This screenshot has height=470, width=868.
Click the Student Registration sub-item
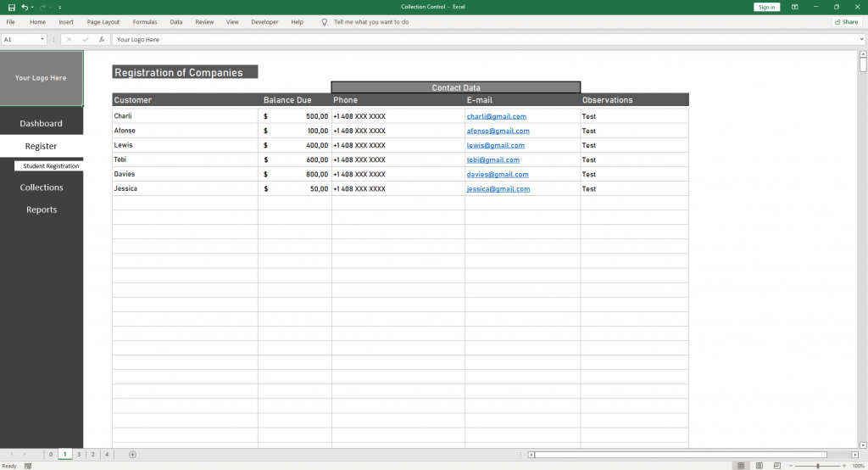[48, 165]
